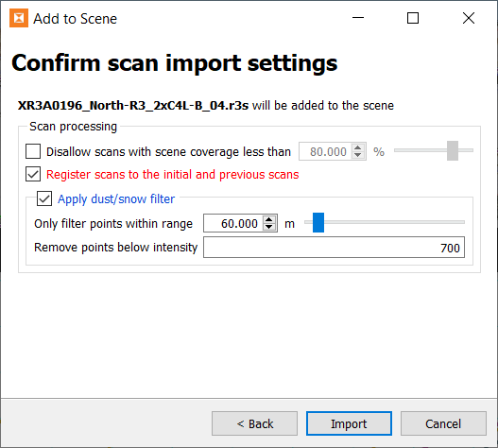The width and height of the screenshot is (498, 448).
Task: Increase scene coverage percentage with up arrow
Action: pos(358,147)
